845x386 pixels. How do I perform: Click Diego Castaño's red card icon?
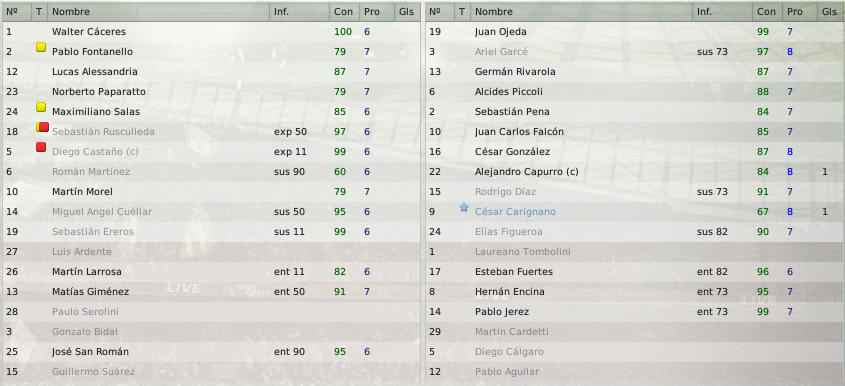click(x=41, y=147)
